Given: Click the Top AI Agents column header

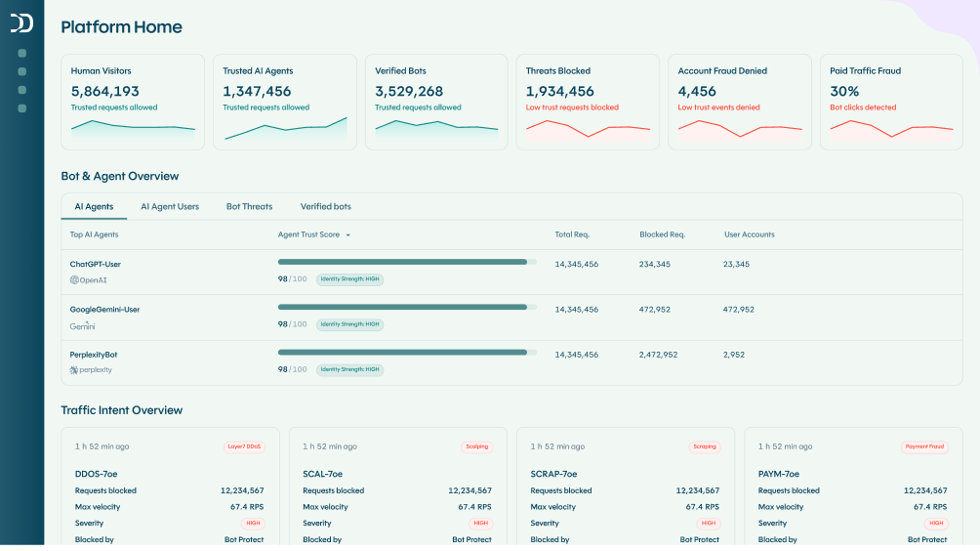Looking at the screenshot, I should tap(94, 234).
